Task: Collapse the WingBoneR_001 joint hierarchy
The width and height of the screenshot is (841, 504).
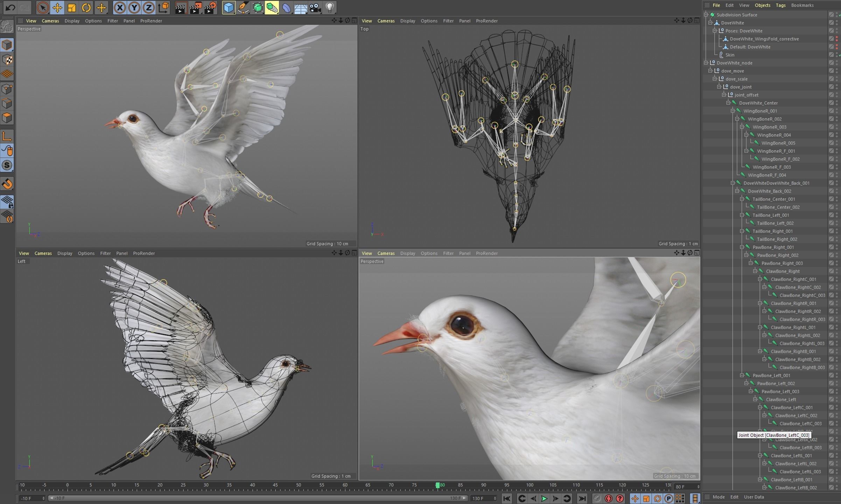Action: (x=733, y=111)
